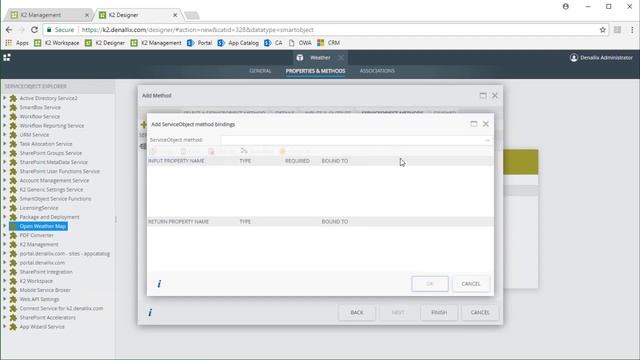The height and width of the screenshot is (360, 640).
Task: Select SmartObject Service Functions row
Action: coord(55,199)
